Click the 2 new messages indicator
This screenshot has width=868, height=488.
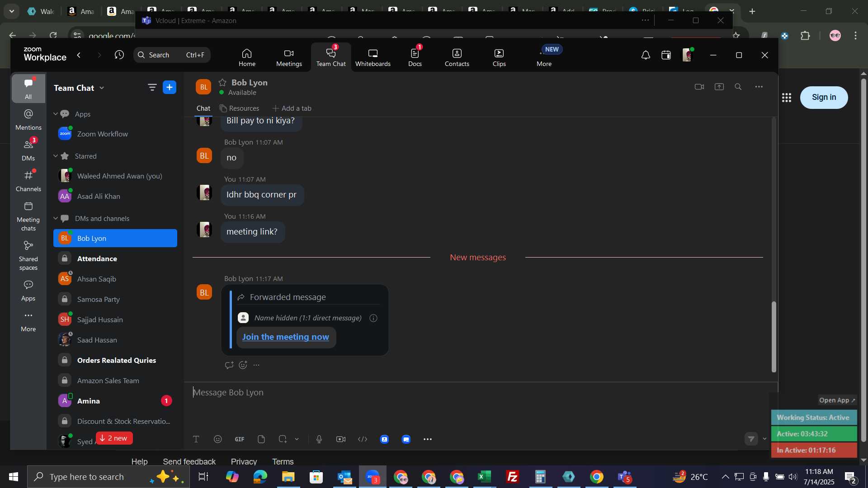pyautogui.click(x=114, y=438)
